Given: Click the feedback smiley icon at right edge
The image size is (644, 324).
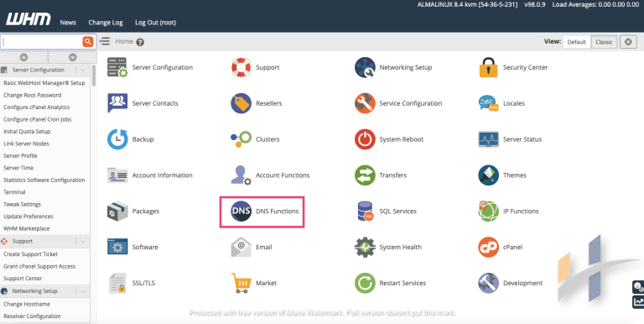Looking at the screenshot, I should [x=638, y=286].
